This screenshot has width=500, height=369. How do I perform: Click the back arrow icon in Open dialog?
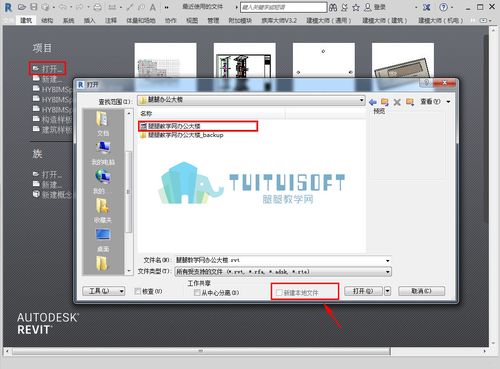tap(373, 102)
